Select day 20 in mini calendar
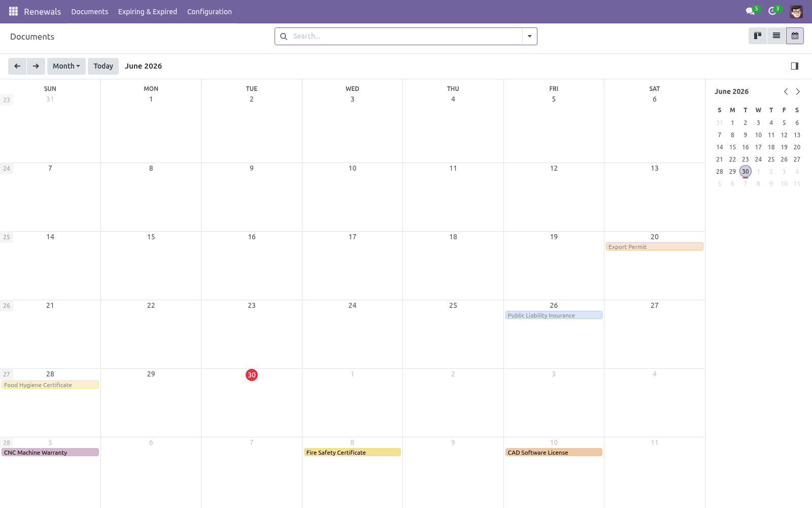The height and width of the screenshot is (508, 812). pyautogui.click(x=797, y=147)
